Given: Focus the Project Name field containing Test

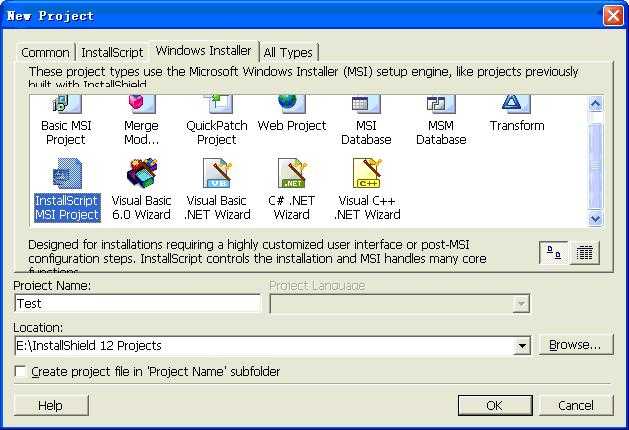Looking at the screenshot, I should point(137,304).
